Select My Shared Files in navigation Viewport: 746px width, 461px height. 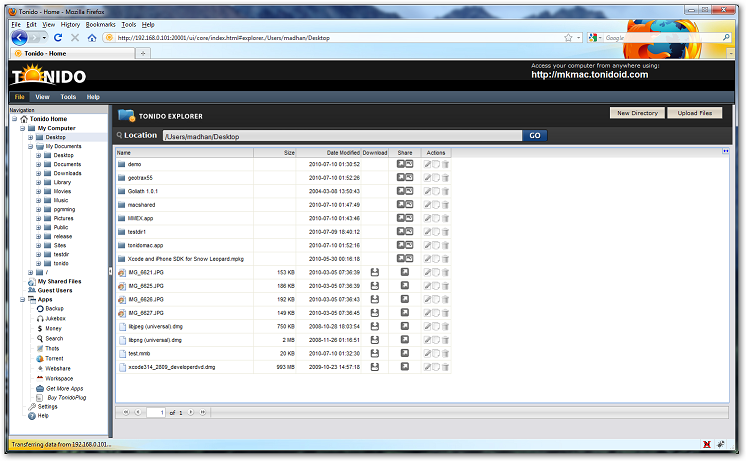coord(59,282)
